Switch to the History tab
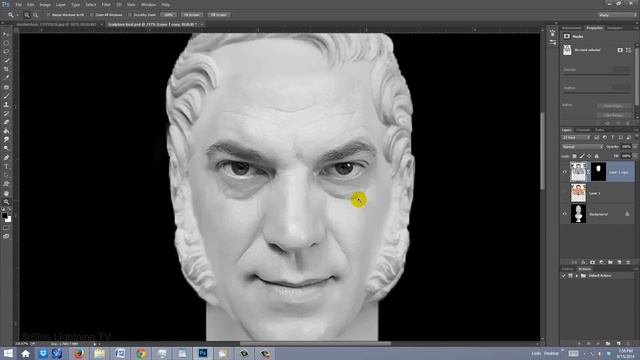Viewport: 640px width, 360px height. pos(568,269)
